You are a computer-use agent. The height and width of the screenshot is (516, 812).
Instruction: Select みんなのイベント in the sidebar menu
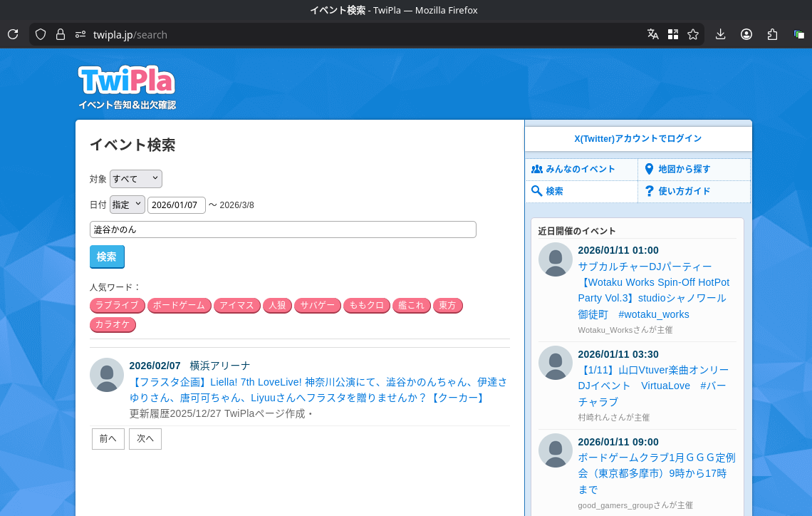(578, 169)
